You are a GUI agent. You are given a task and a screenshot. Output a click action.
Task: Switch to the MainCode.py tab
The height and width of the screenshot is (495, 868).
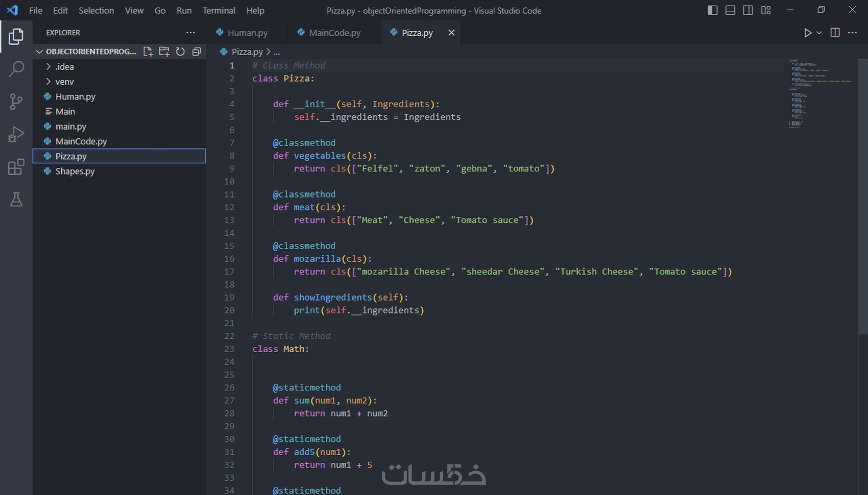tap(334, 33)
